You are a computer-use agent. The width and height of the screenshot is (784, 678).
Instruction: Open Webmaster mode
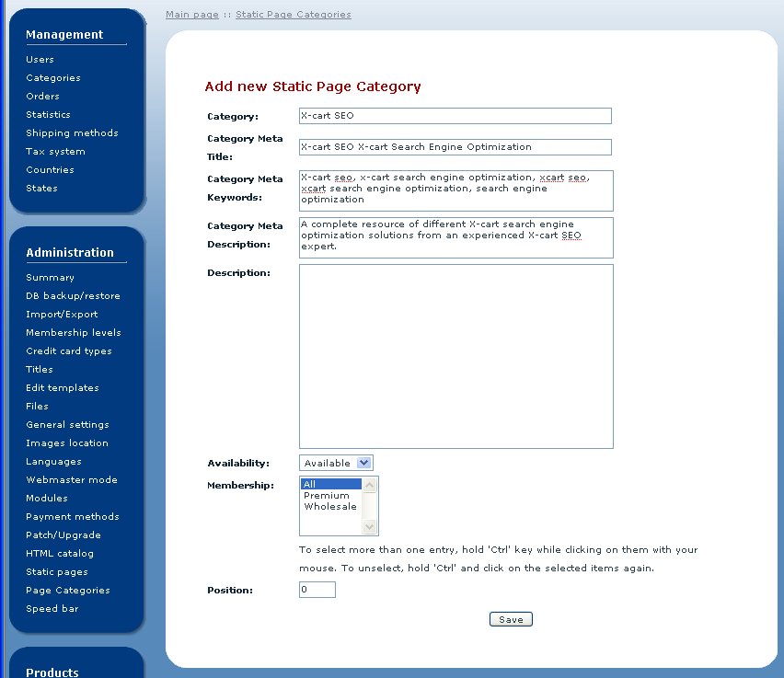72,480
